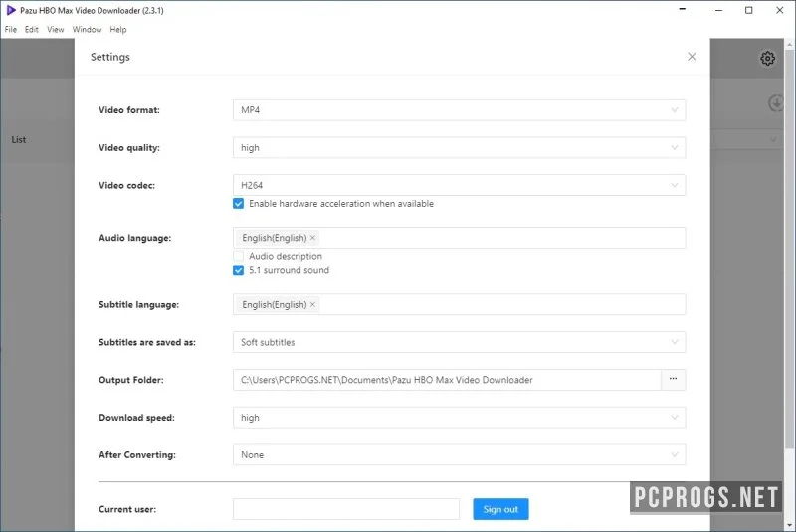The height and width of the screenshot is (532, 796).
Task: Open the Edit menu
Action: tap(32, 30)
